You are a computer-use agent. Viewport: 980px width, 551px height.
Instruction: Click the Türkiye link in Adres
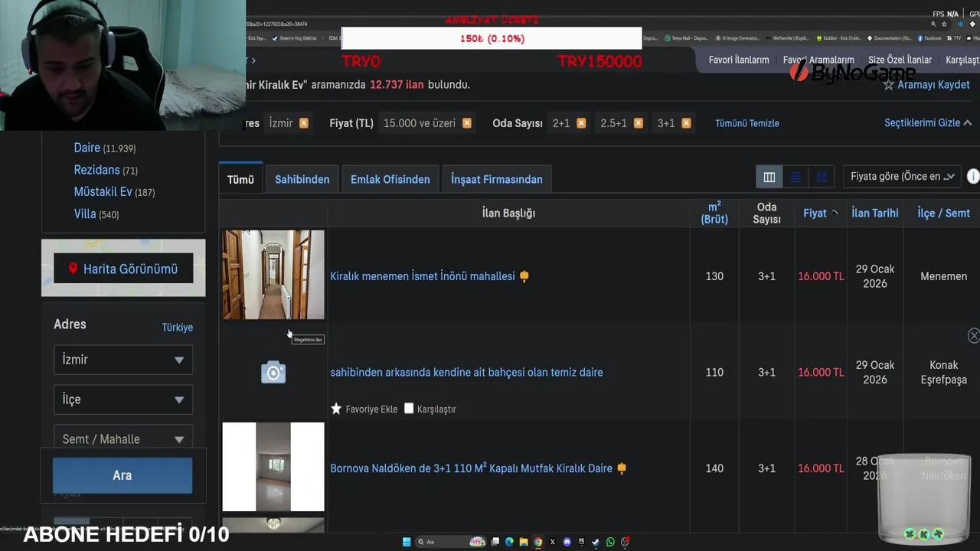177,328
